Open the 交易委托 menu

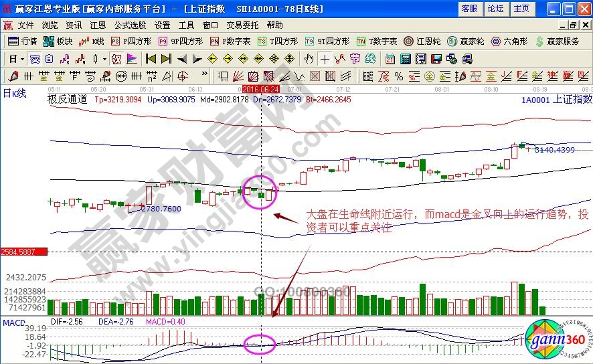click(242, 25)
